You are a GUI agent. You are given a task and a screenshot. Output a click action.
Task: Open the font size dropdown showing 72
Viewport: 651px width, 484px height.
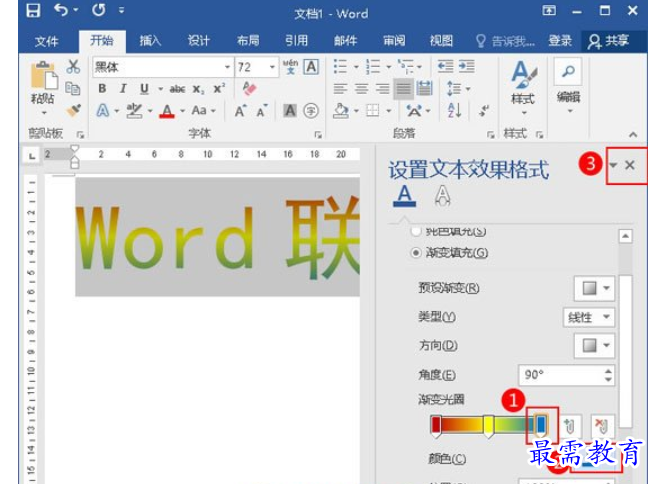272,67
